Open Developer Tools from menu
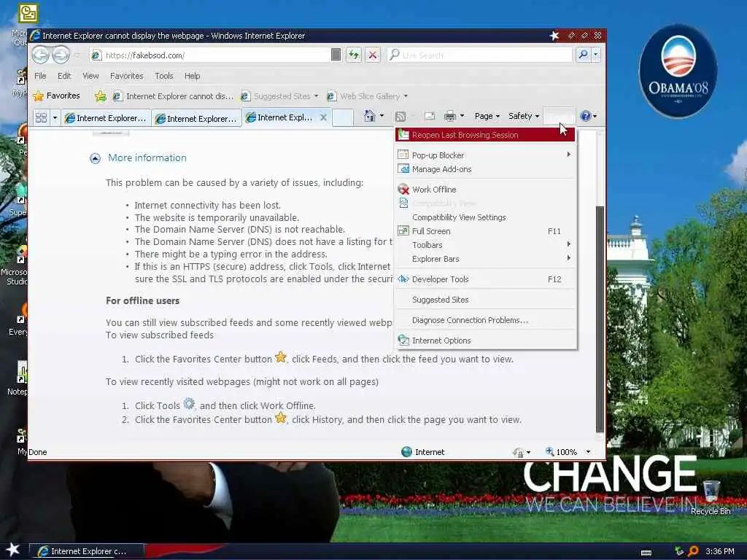Viewport: 747px width, 560px height. tap(485, 279)
